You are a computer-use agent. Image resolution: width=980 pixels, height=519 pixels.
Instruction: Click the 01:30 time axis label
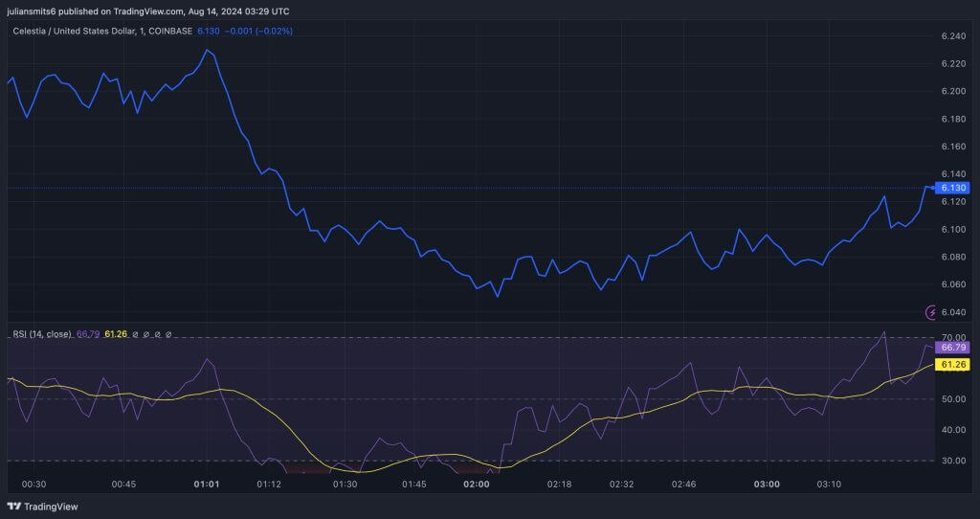coord(345,485)
